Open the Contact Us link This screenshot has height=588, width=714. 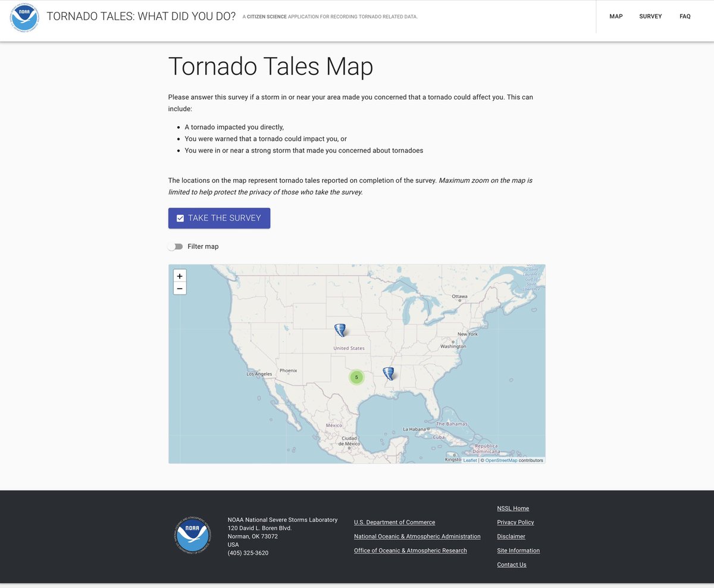pyautogui.click(x=512, y=565)
